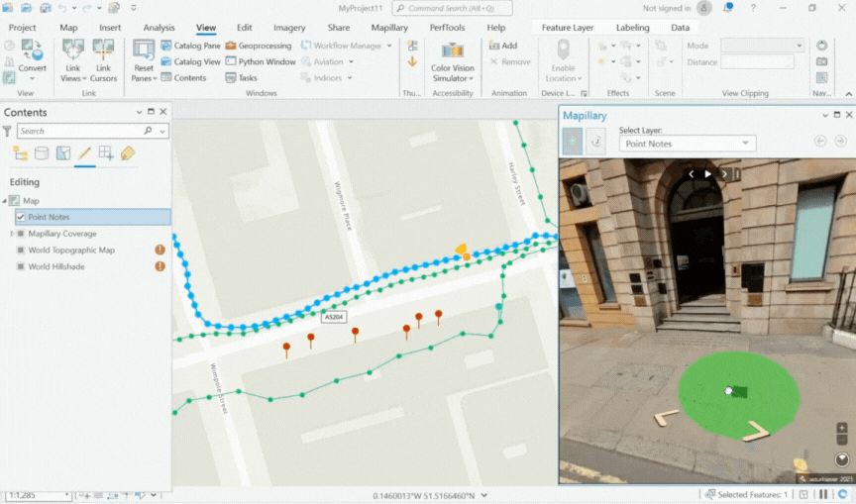Viewport: 856px width, 504px height.
Task: Click the Mapillary next image arrow
Action: [x=724, y=174]
